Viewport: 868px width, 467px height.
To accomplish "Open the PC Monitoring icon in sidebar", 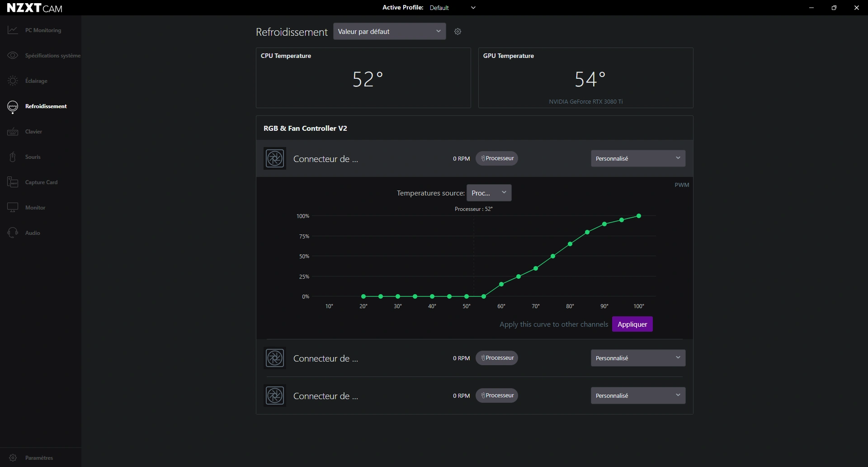I will (x=13, y=30).
